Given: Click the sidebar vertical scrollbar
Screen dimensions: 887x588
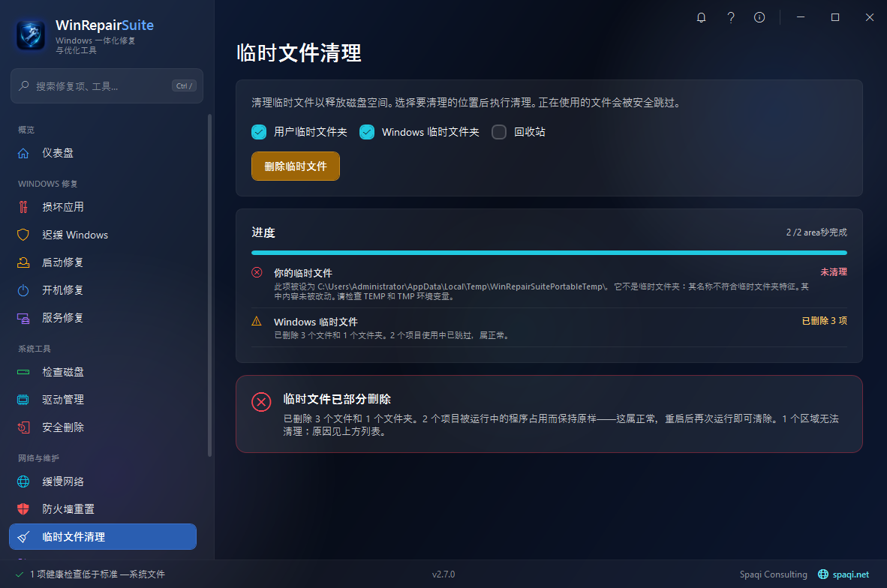Looking at the screenshot, I should [210, 286].
